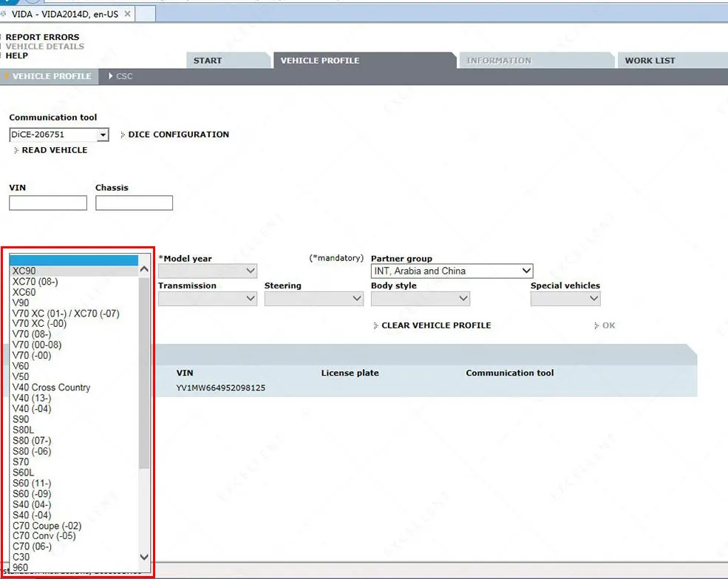Expand the Body style dropdown

pos(421,298)
